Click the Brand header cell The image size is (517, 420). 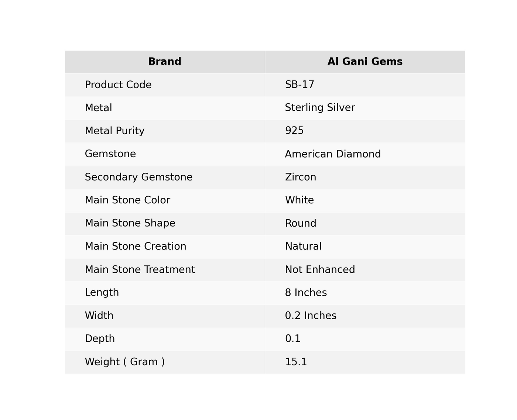[165, 62]
